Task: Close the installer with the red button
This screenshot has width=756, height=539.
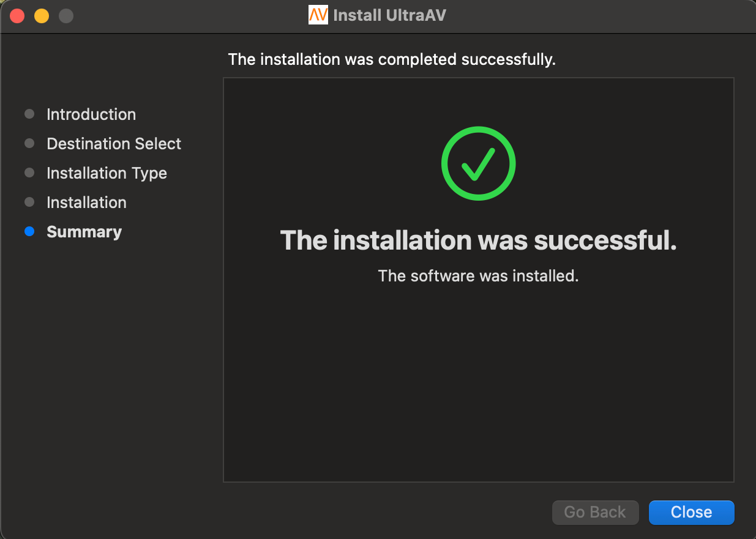Action: (17, 16)
